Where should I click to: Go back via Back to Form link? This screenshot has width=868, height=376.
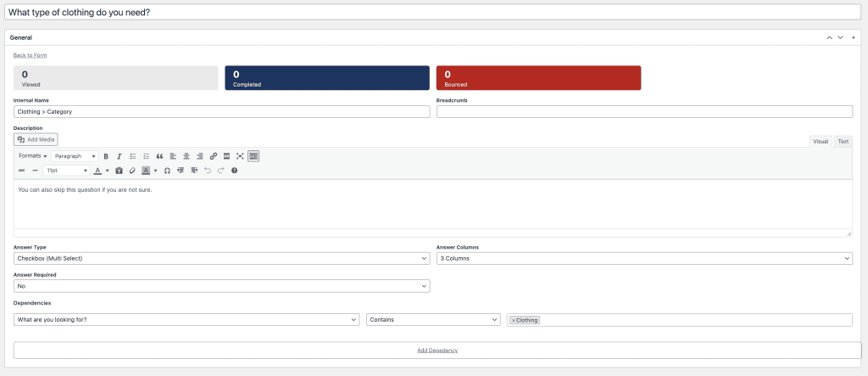pos(30,55)
